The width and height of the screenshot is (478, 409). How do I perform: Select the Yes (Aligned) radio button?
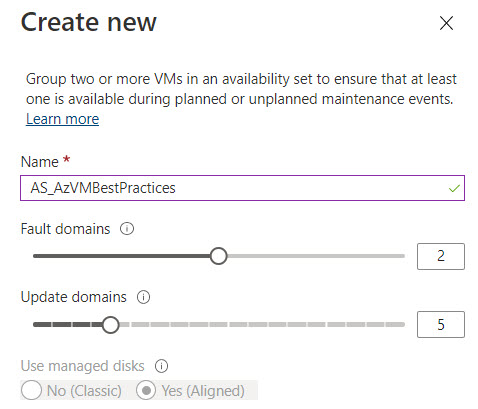pyautogui.click(x=146, y=390)
